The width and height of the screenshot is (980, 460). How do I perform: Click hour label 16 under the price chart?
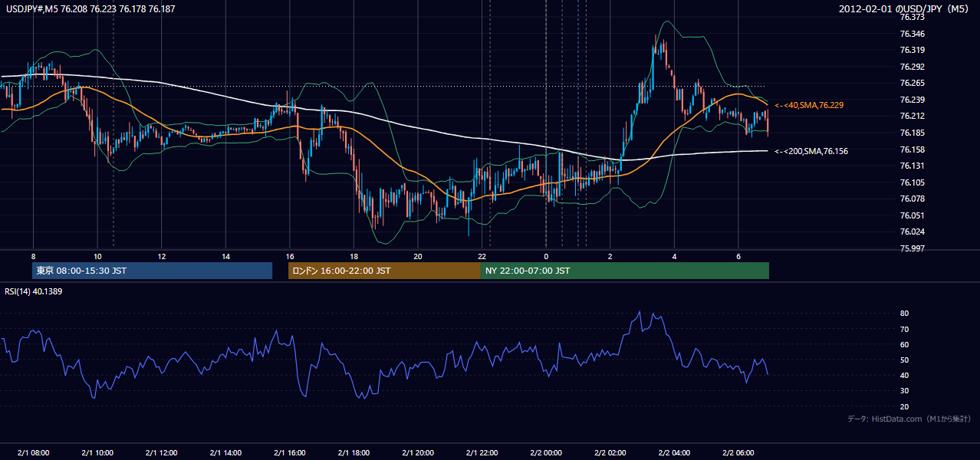coord(290,256)
